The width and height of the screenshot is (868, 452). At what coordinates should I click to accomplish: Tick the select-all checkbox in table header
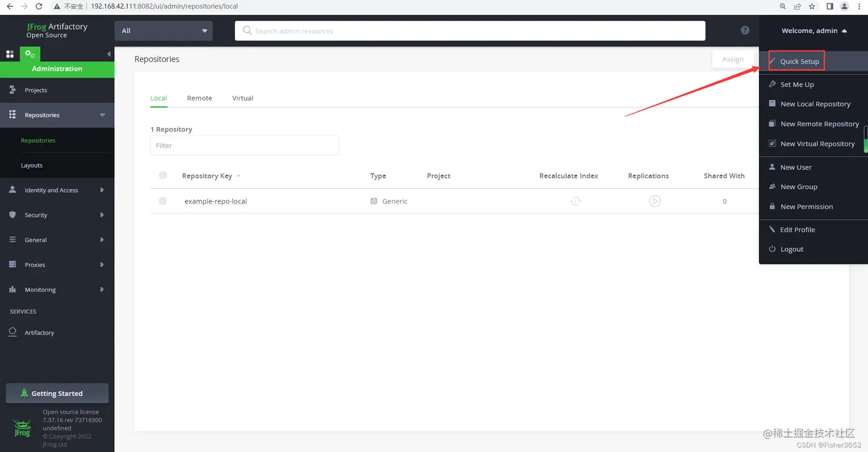(163, 175)
